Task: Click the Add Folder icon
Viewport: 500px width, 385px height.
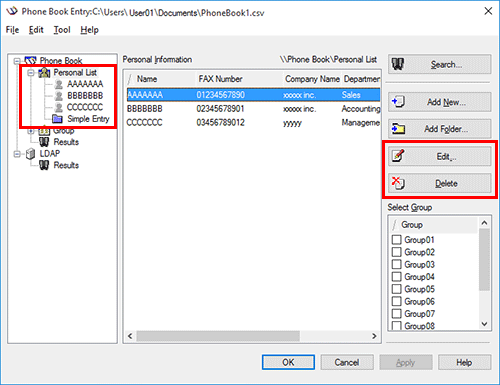Action: pyautogui.click(x=398, y=129)
